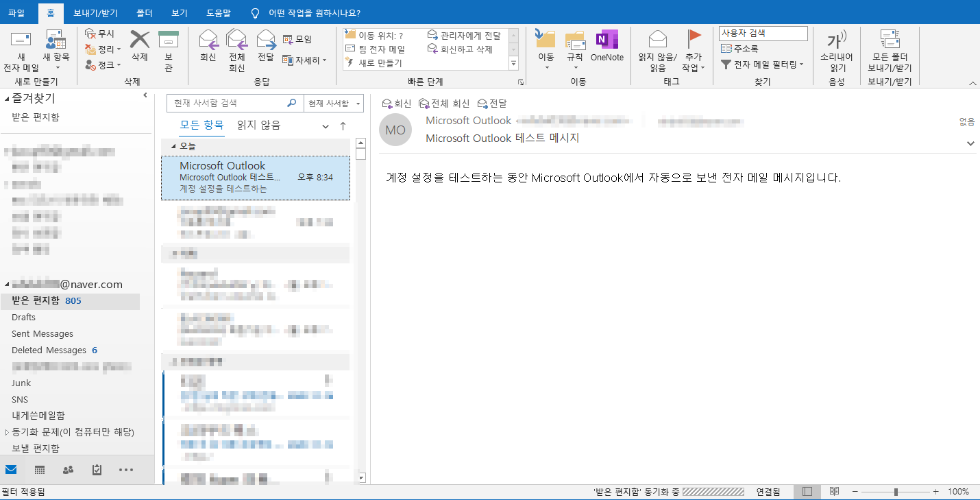
Task: Adjust the zoom slider handle
Action: tap(896, 492)
